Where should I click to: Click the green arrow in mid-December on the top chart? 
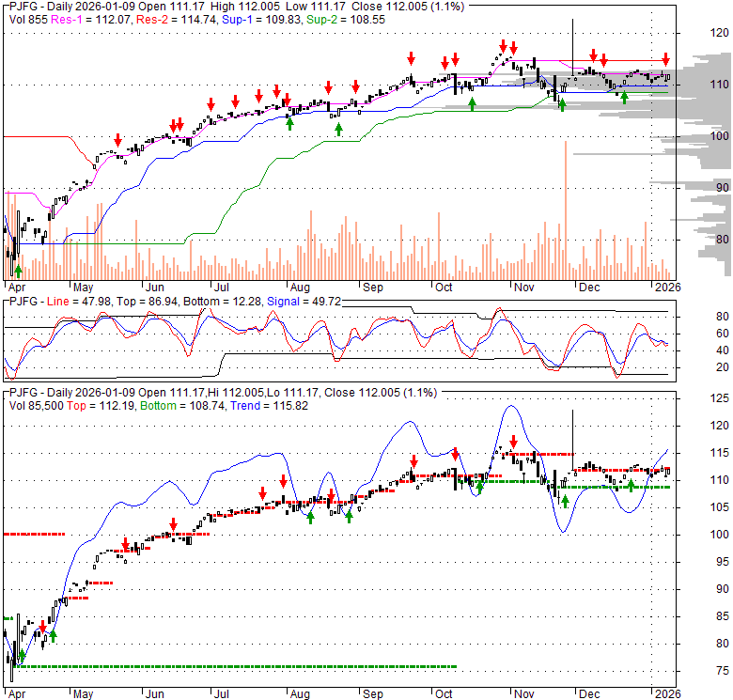(623, 95)
